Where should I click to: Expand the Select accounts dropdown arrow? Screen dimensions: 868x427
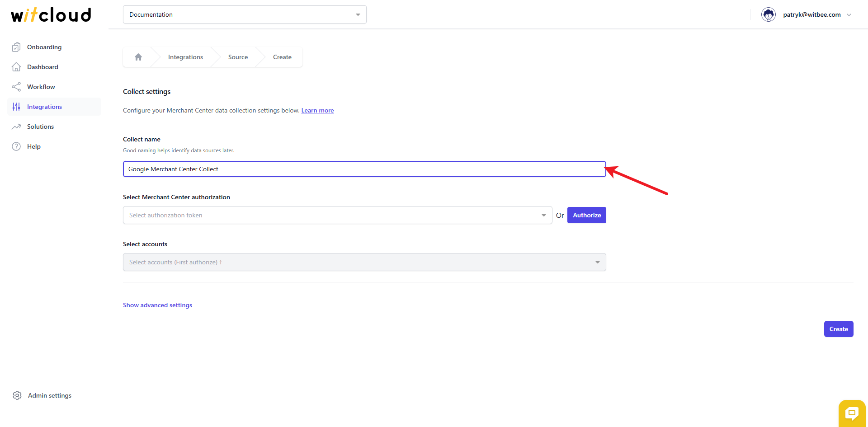(x=598, y=262)
